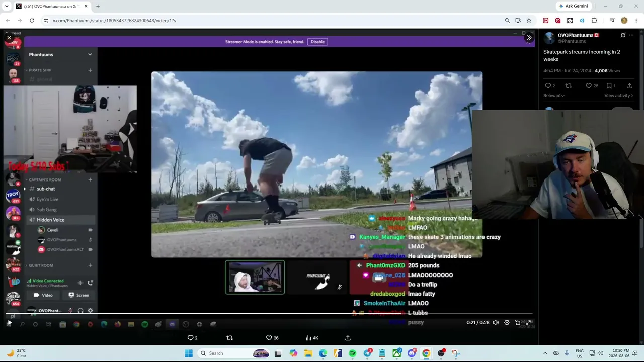Mute the X video player volume
644x362 pixels.
(496, 323)
